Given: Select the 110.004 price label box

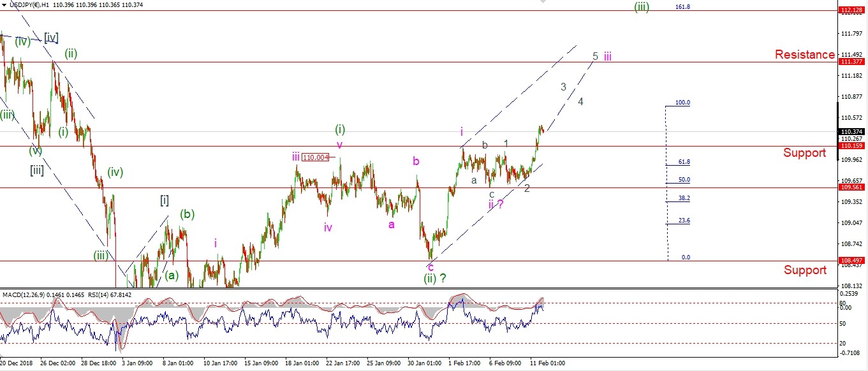Looking at the screenshot, I should tap(315, 157).
